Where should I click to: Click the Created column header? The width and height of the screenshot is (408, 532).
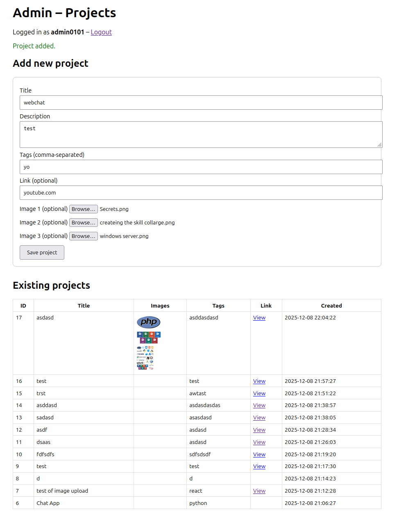[x=331, y=305]
